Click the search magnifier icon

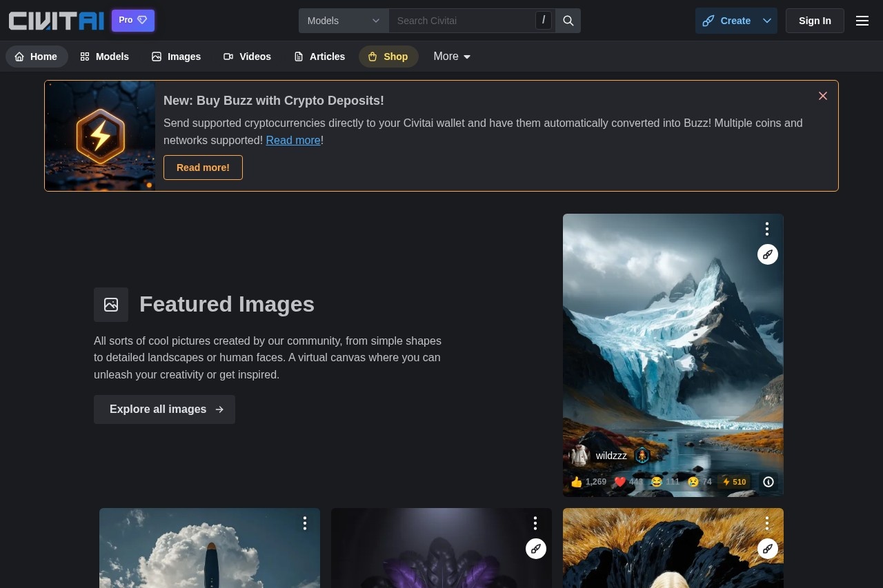coord(568,21)
